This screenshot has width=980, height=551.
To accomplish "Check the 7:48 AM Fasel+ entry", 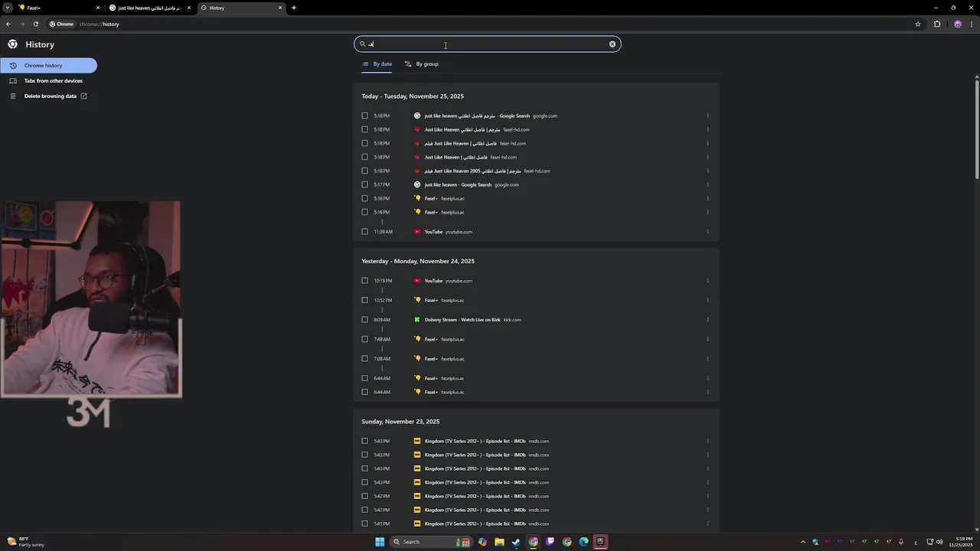I will tap(364, 340).
